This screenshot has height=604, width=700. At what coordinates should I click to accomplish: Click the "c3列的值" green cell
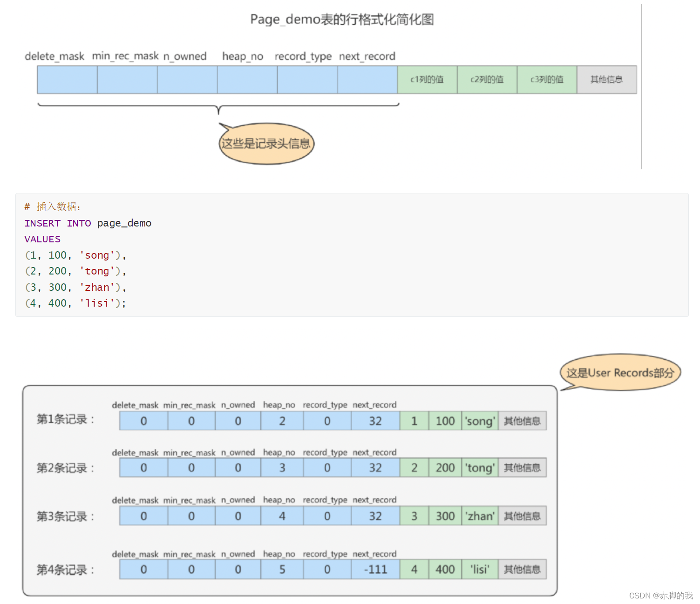click(547, 80)
